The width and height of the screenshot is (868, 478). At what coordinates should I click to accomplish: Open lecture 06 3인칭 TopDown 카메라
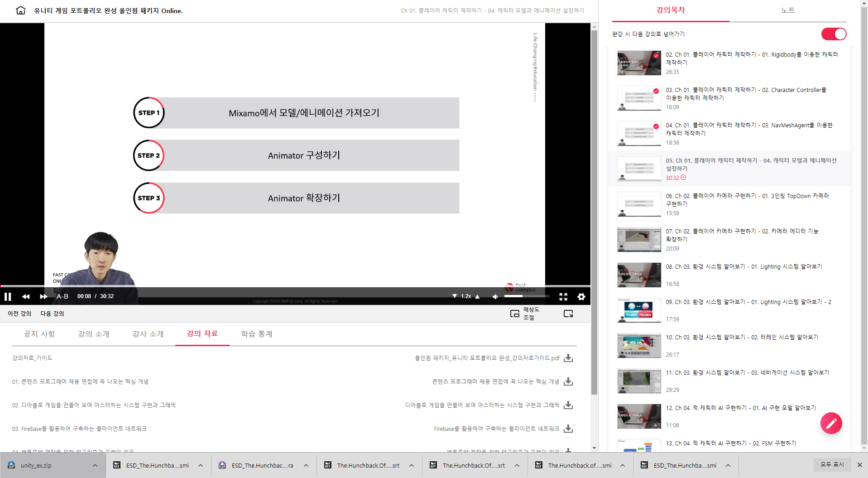pyautogui.click(x=729, y=204)
